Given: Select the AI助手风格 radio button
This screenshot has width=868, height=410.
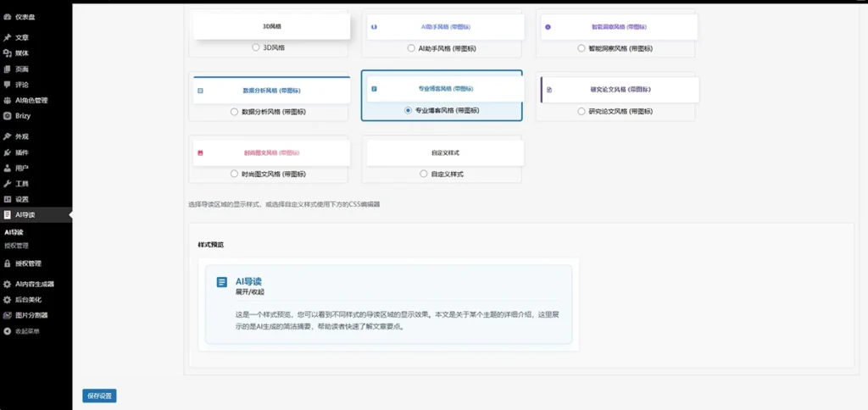Looking at the screenshot, I should (x=412, y=48).
